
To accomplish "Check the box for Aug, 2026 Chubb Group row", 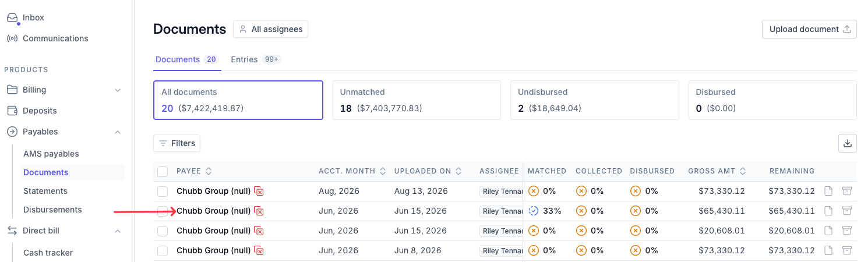I will click(163, 191).
